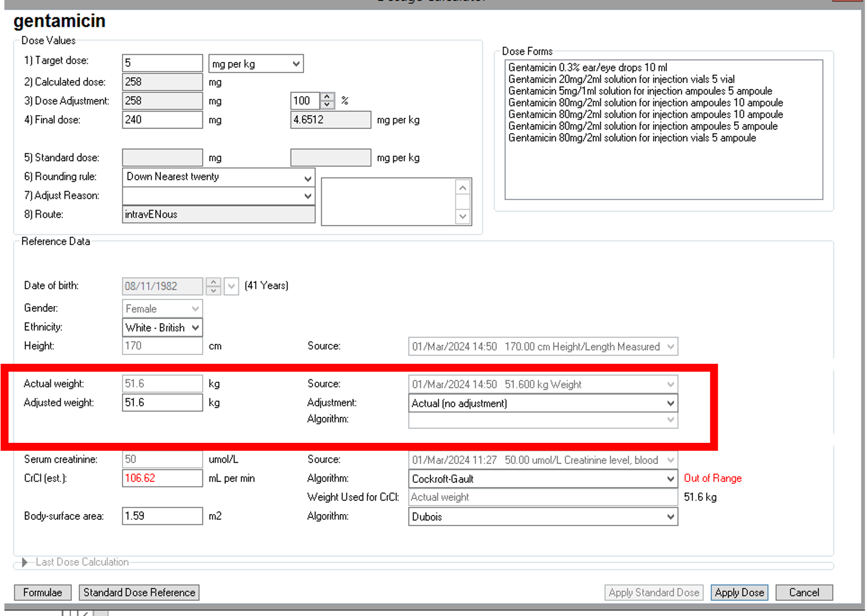The image size is (866, 616).
Task: Open the Rounding rule dropdown
Action: (x=307, y=178)
